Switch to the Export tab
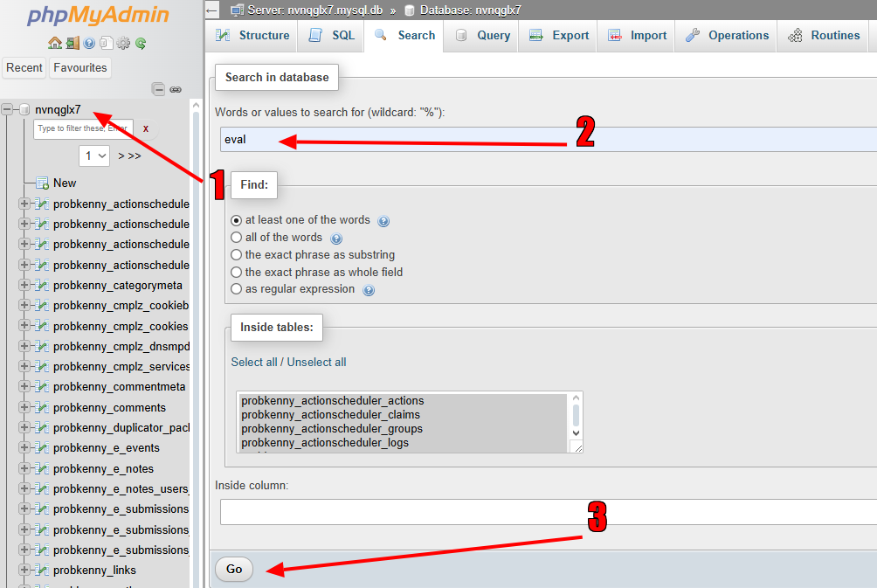The width and height of the screenshot is (877, 588). (x=561, y=36)
